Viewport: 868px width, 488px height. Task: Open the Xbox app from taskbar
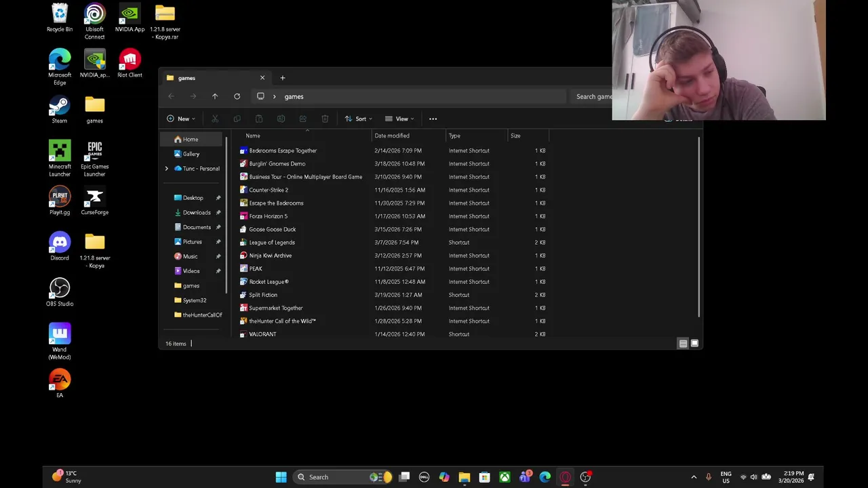tap(505, 477)
